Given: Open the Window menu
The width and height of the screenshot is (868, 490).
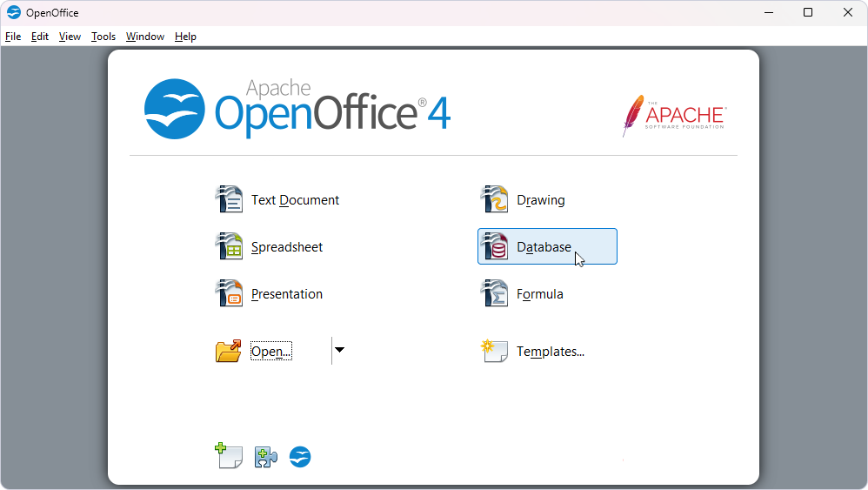Looking at the screenshot, I should point(145,37).
